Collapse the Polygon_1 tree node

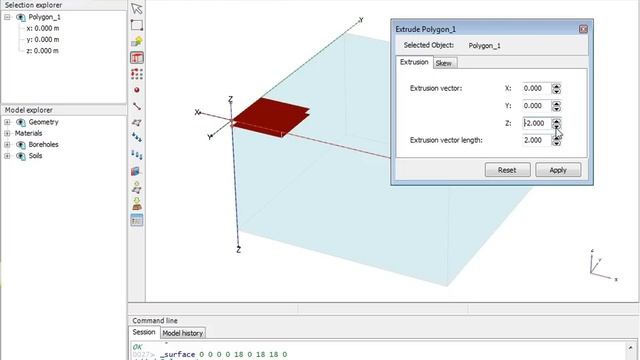coord(7,17)
